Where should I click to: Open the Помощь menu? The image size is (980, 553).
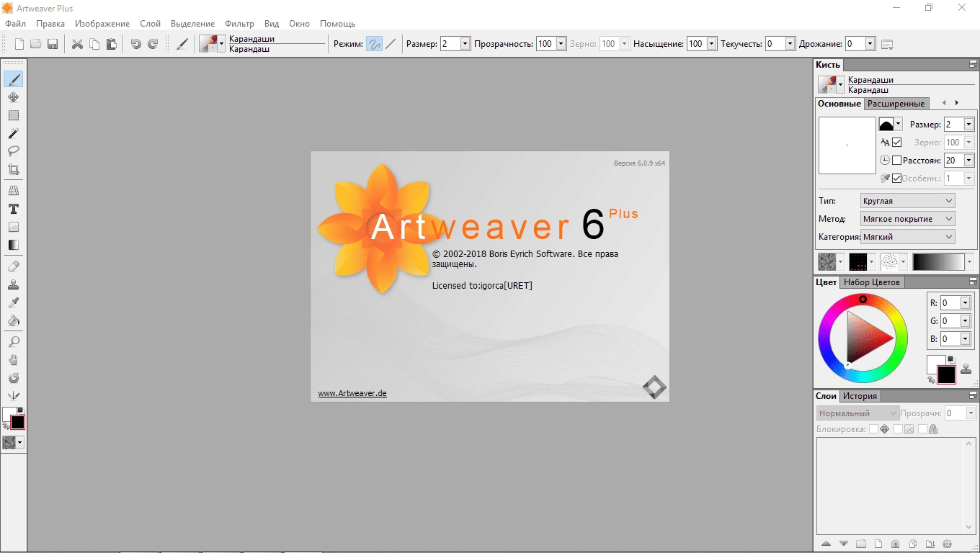(337, 24)
